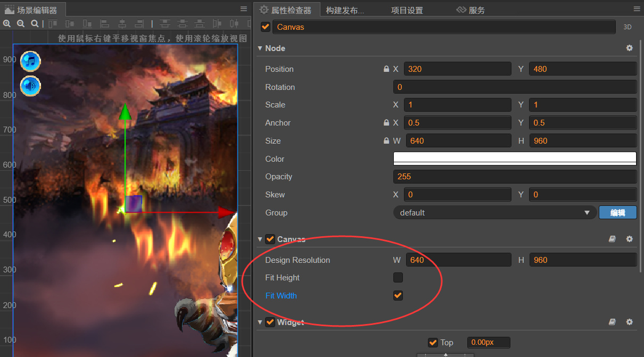Distribute nodes evenly by horizontal centers
The height and width of the screenshot is (357, 644).
[234, 23]
